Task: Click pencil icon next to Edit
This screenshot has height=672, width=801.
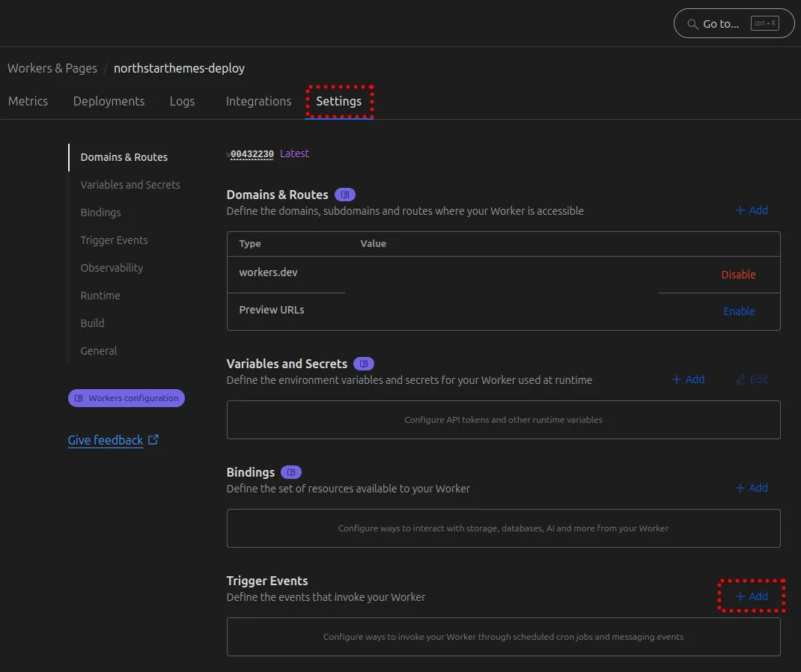Action: click(740, 379)
